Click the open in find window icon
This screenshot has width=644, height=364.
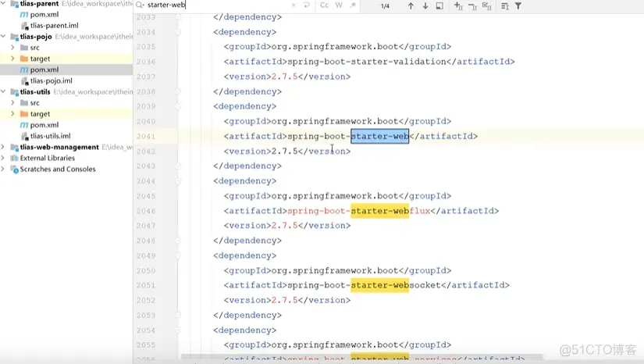(505, 5)
